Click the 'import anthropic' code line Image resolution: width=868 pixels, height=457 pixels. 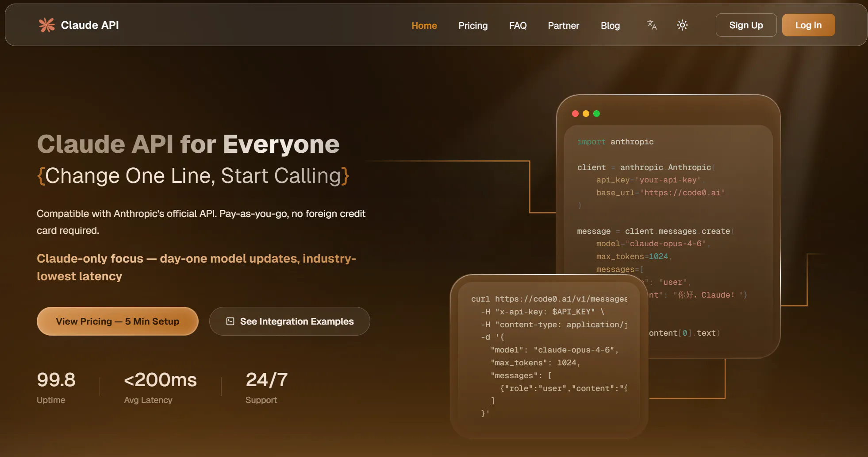[x=615, y=142]
